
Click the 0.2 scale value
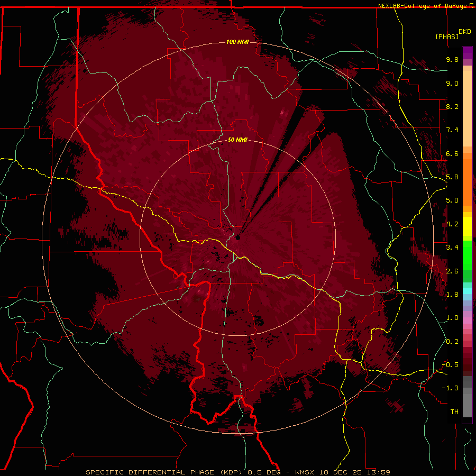[x=452, y=341]
